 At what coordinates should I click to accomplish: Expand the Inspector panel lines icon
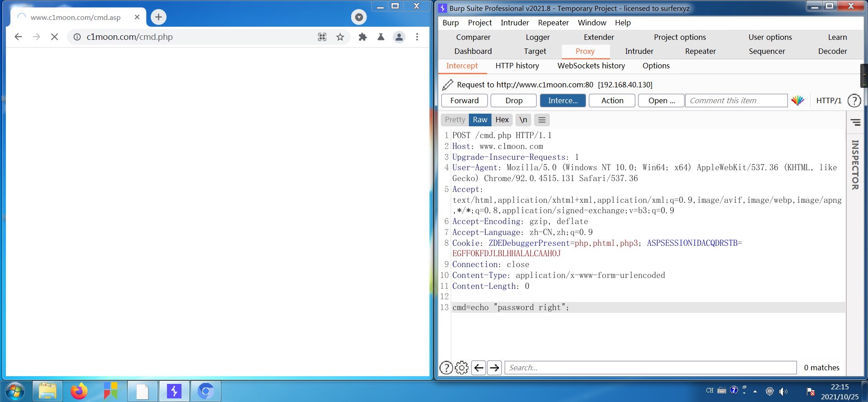click(x=855, y=122)
